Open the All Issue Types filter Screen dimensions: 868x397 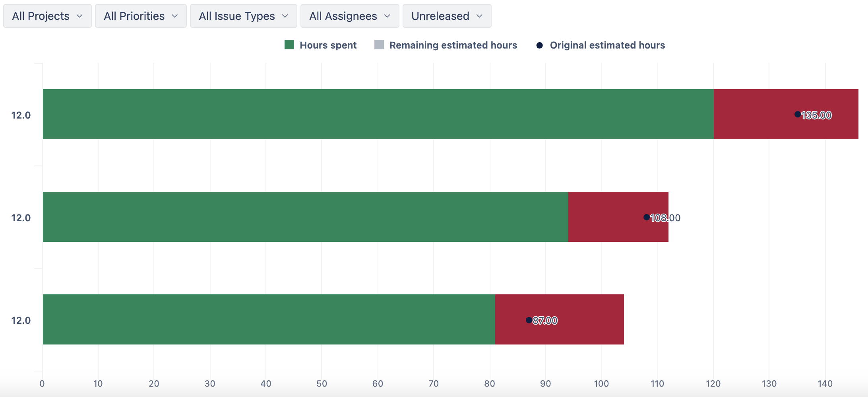tap(243, 16)
